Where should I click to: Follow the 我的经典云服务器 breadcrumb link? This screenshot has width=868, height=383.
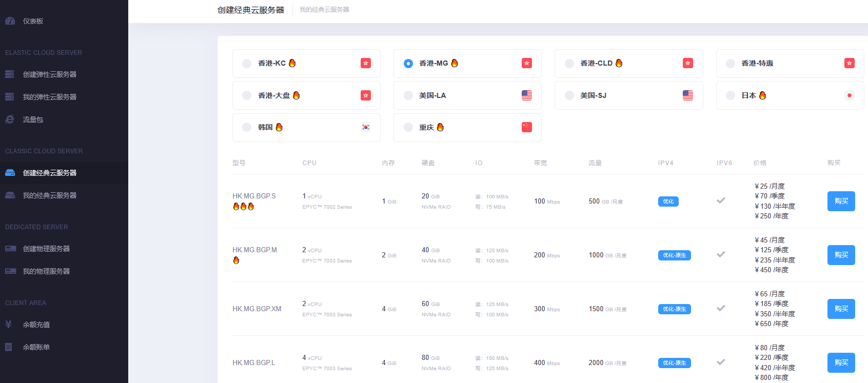point(324,10)
